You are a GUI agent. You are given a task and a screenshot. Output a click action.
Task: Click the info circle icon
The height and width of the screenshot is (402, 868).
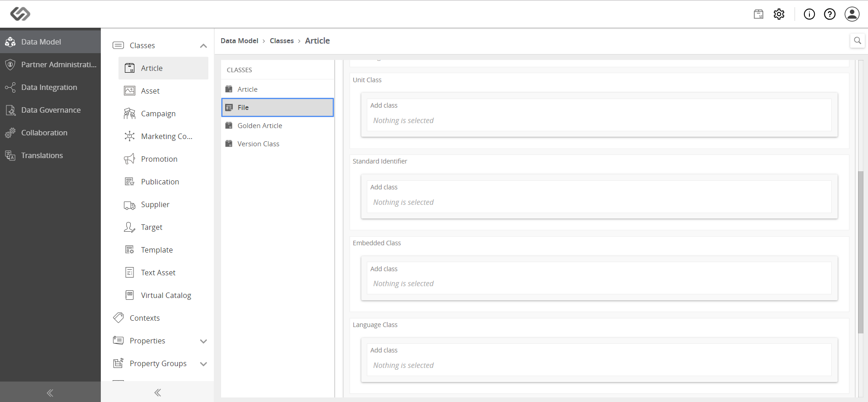coord(809,14)
